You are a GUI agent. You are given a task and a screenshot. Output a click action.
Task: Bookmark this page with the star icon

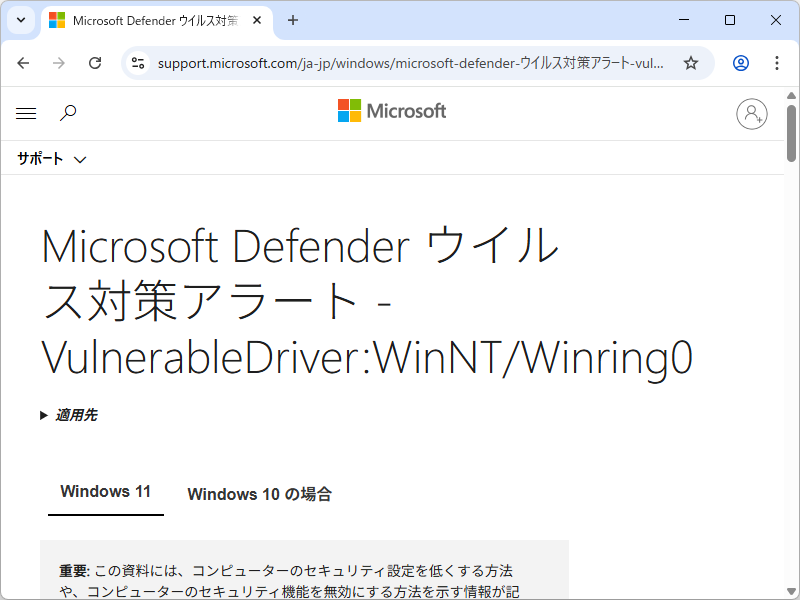(x=691, y=62)
